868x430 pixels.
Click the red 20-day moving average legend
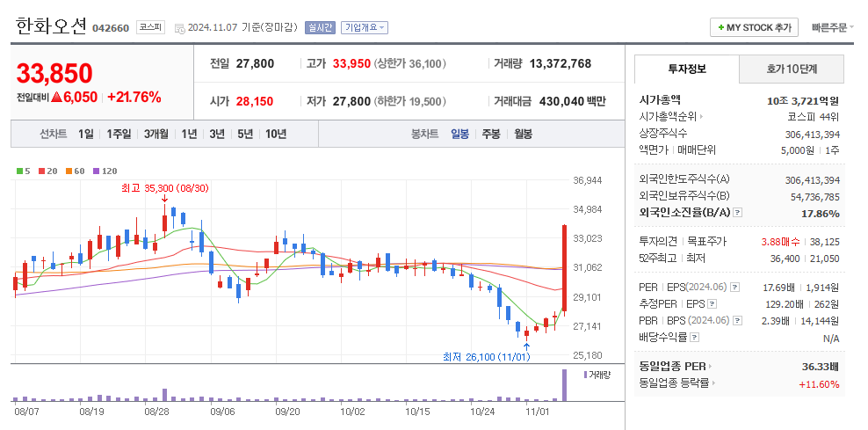[x=47, y=171]
